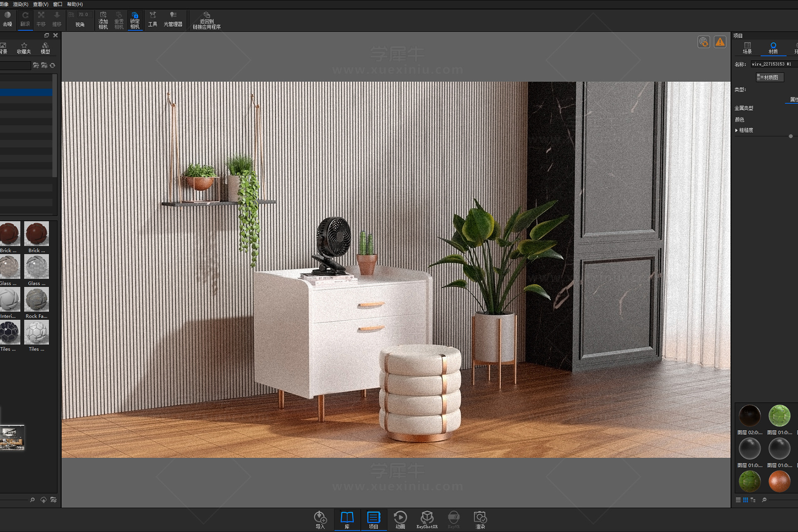Open the 帮助(H) menu
This screenshot has width=798, height=532.
pyautogui.click(x=75, y=4)
